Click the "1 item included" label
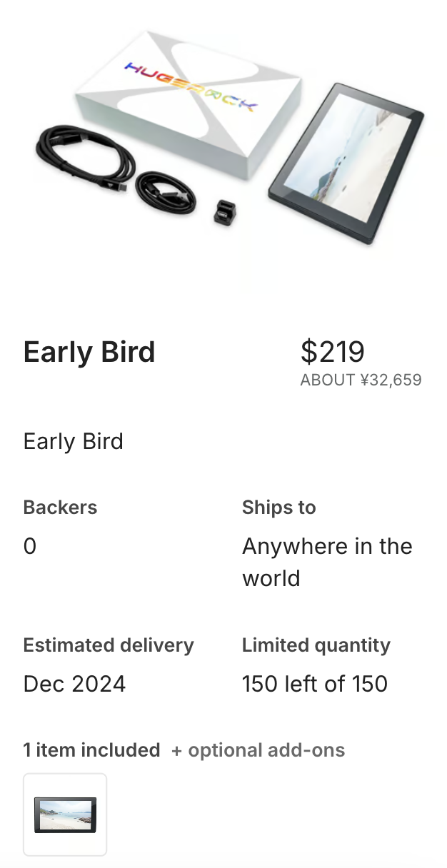Viewport: 447px width, 868px height. pyautogui.click(x=91, y=750)
